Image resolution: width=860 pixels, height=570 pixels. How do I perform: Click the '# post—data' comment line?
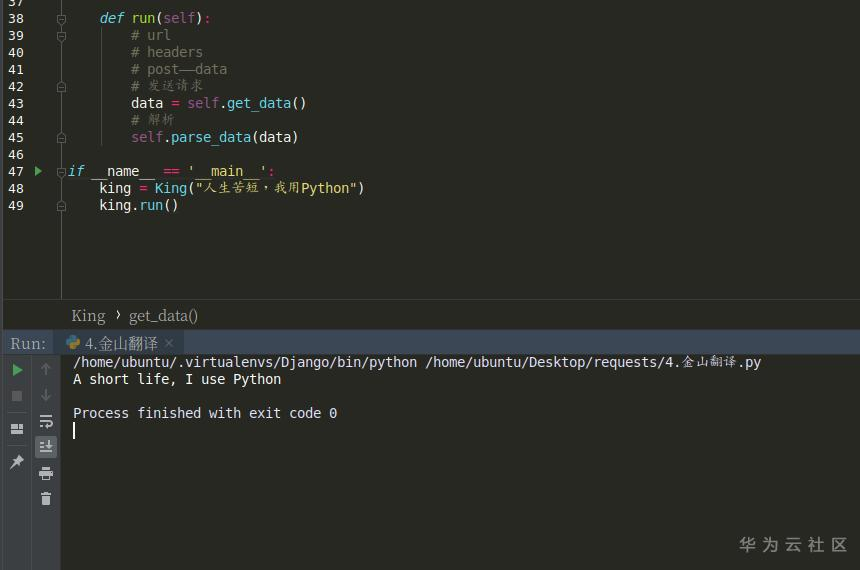(x=179, y=70)
